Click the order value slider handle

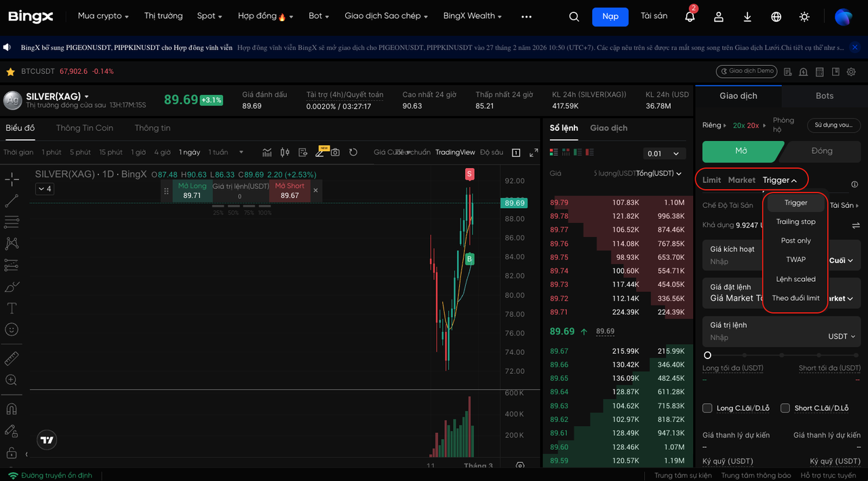(707, 355)
